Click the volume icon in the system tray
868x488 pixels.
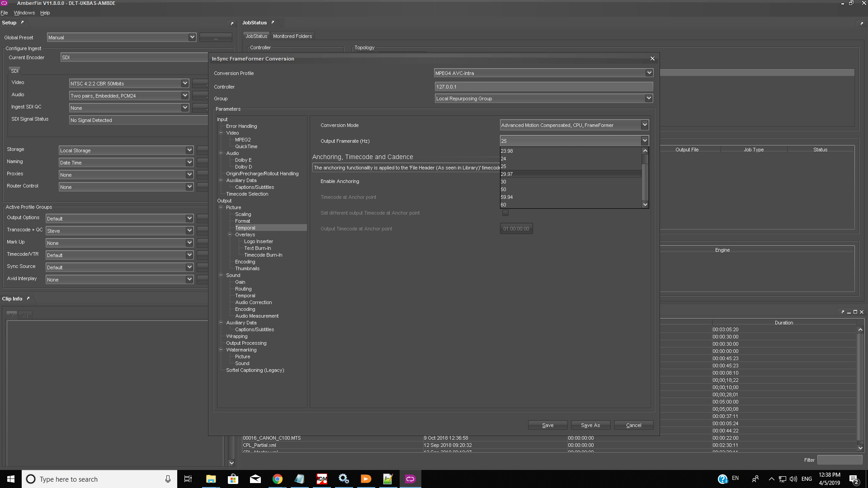point(793,479)
